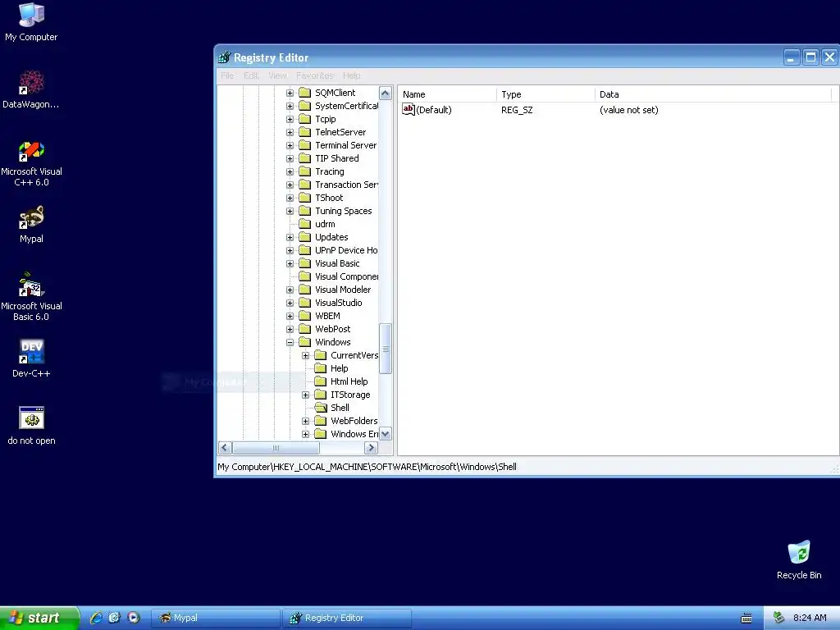Click tree horizontal scrollbar right arrow
840x630 pixels.
(371, 447)
